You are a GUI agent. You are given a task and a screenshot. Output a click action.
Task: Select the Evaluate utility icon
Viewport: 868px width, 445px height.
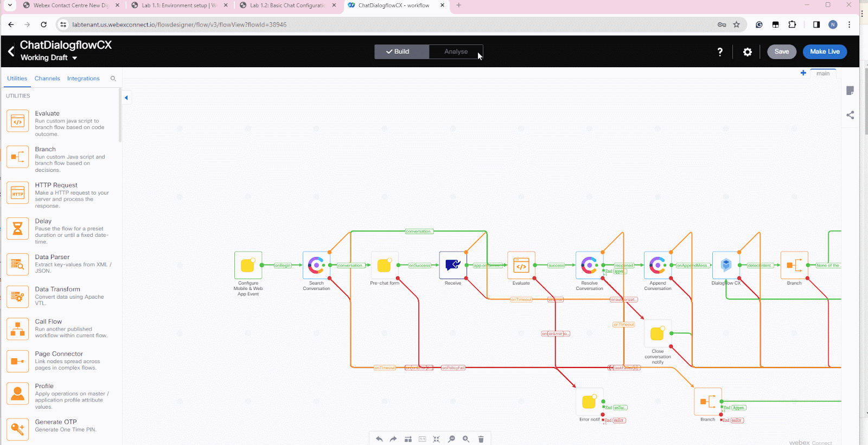(17, 121)
